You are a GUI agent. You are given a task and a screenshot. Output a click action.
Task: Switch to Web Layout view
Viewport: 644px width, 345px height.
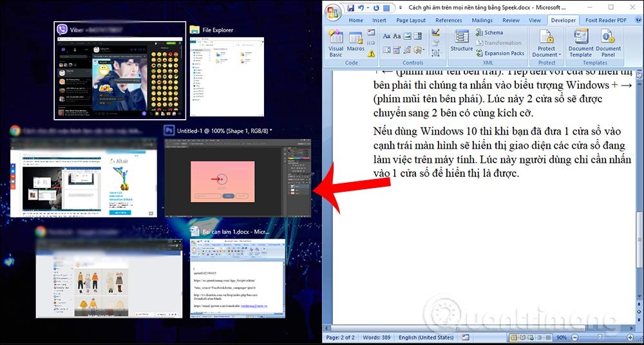pos(531,338)
